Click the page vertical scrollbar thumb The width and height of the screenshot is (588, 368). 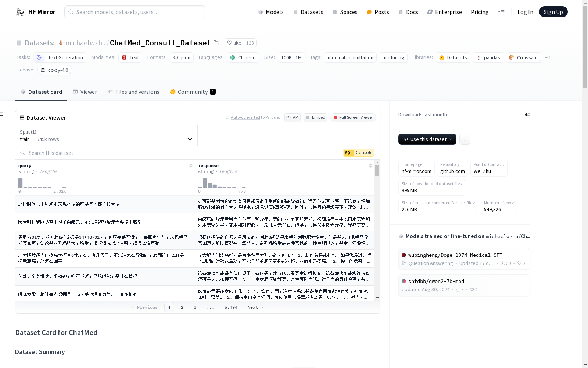[x=585, y=47]
